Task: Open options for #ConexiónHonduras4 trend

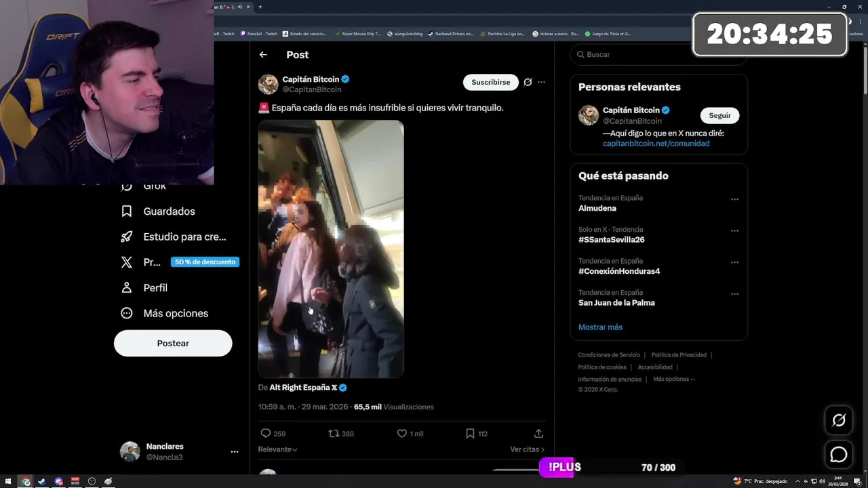Action: (734, 262)
